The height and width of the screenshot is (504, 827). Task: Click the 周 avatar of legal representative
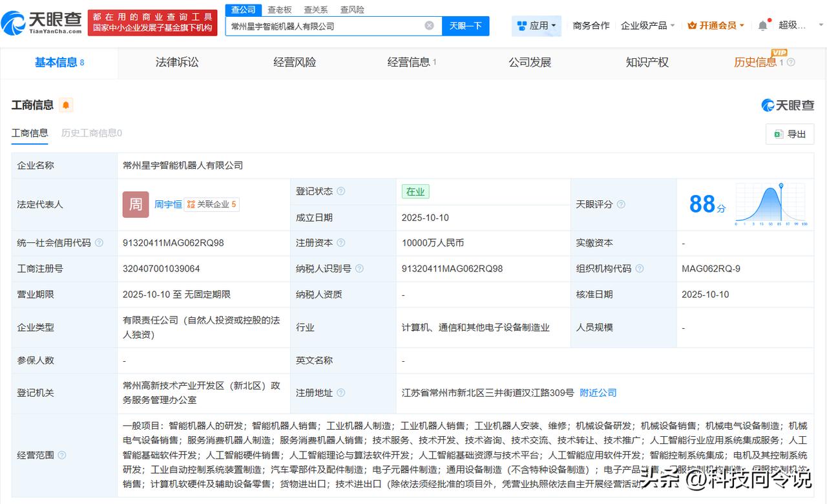136,204
